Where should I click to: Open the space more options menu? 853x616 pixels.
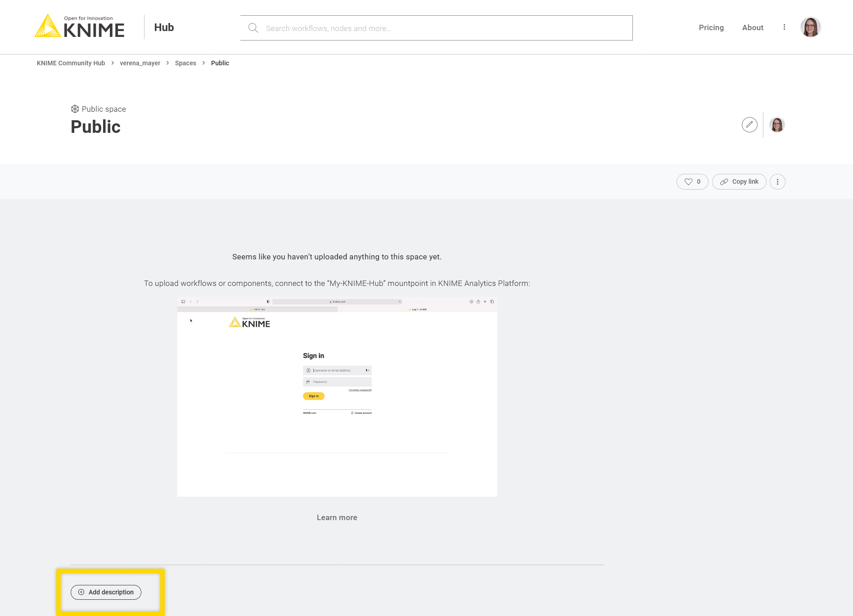(777, 182)
